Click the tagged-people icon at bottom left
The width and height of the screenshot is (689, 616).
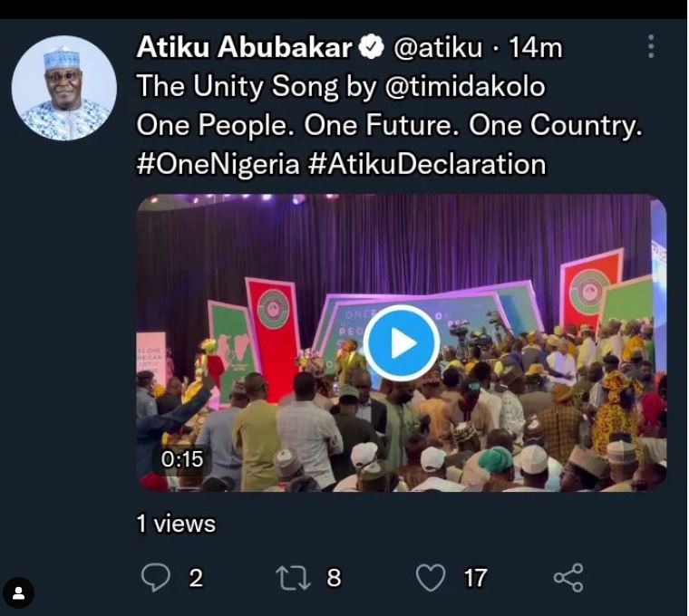tap(20, 593)
